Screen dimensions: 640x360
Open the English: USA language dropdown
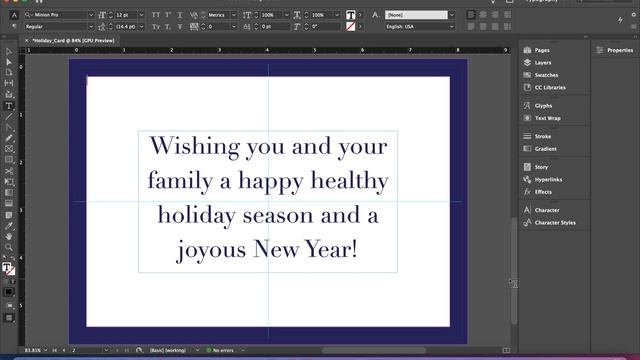click(451, 27)
